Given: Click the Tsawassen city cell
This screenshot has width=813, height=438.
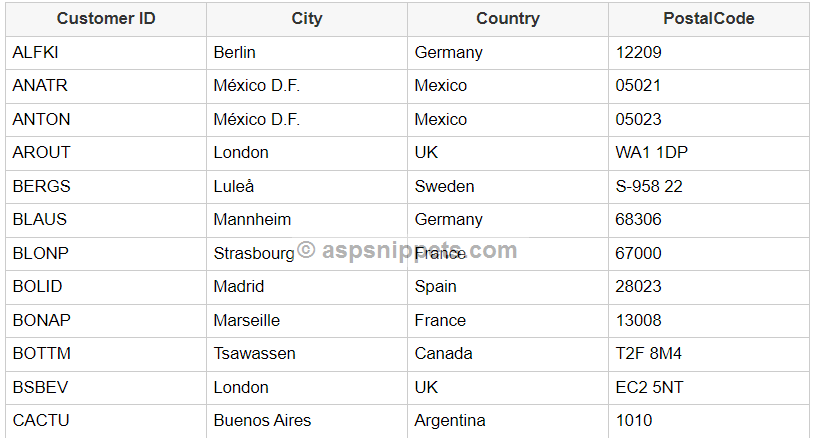Looking at the screenshot, I should [255, 353].
